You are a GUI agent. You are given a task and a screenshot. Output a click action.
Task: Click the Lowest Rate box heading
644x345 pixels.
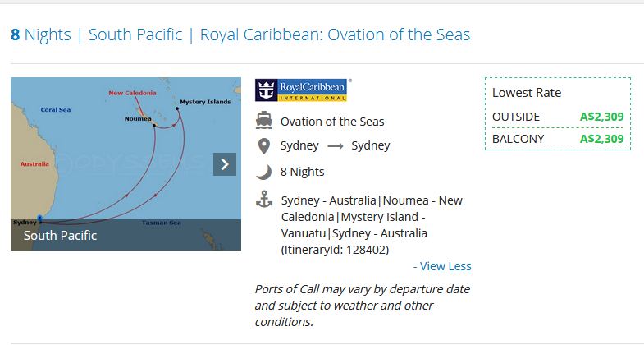[527, 93]
